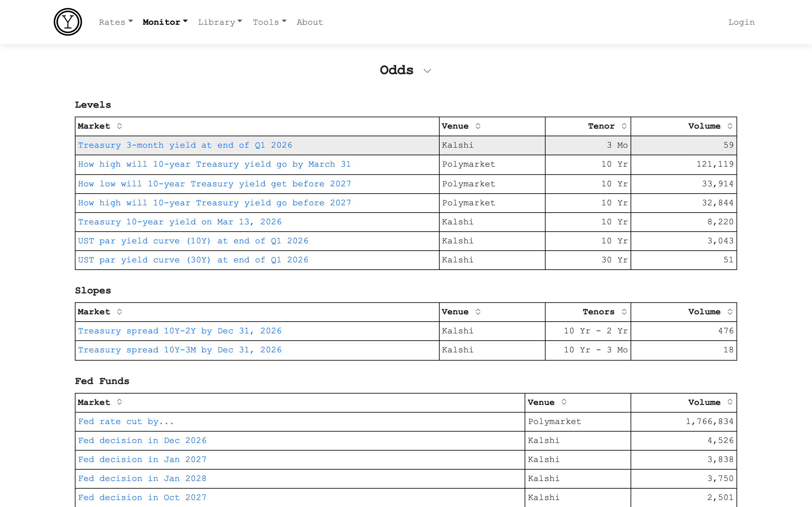812x507 pixels.
Task: Sort Fed Funds table by Venue icon
Action: point(564,402)
